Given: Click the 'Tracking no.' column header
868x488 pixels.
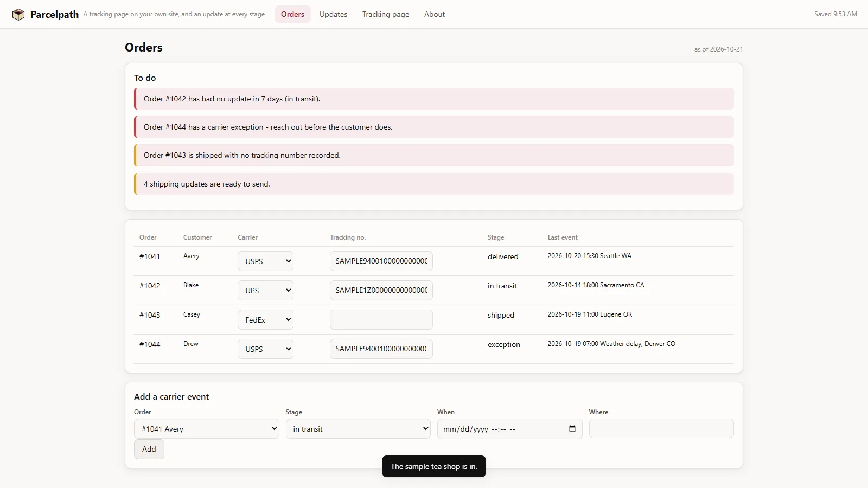Looking at the screenshot, I should [348, 237].
